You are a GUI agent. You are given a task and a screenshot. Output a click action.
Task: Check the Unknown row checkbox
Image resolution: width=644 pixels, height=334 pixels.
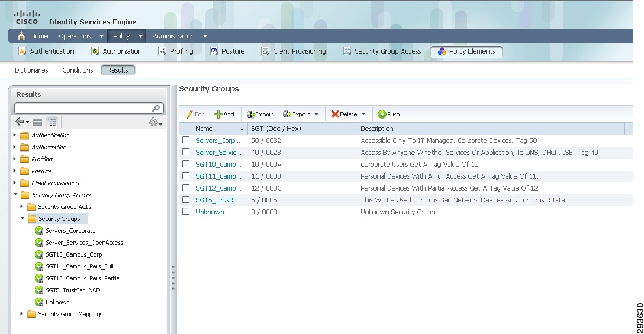click(x=185, y=212)
